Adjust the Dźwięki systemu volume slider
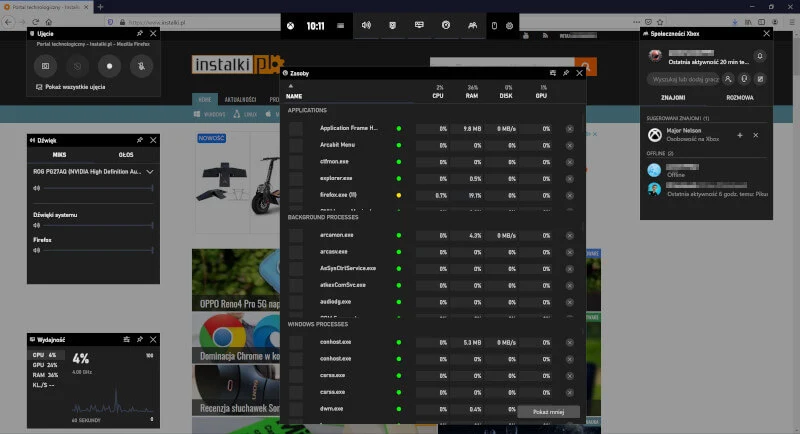Image resolution: width=800 pixels, height=434 pixels. pos(98,225)
